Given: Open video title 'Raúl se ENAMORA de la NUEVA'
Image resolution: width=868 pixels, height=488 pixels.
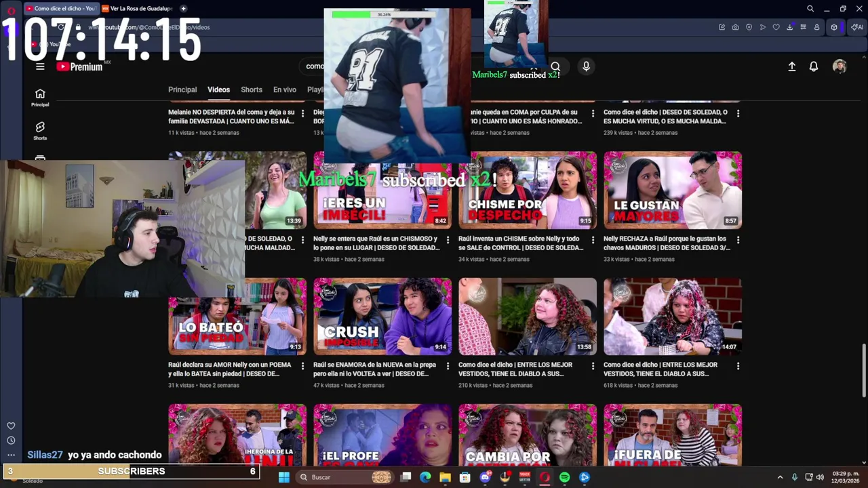Looking at the screenshot, I should coord(376,369).
